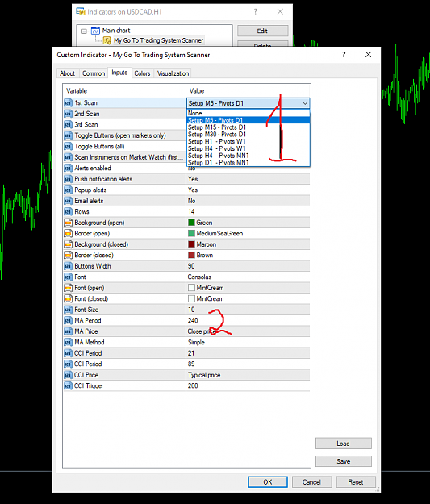This screenshot has width=430, height=504.
Task: Click the Buttons Width variable icon
Action: point(68,266)
